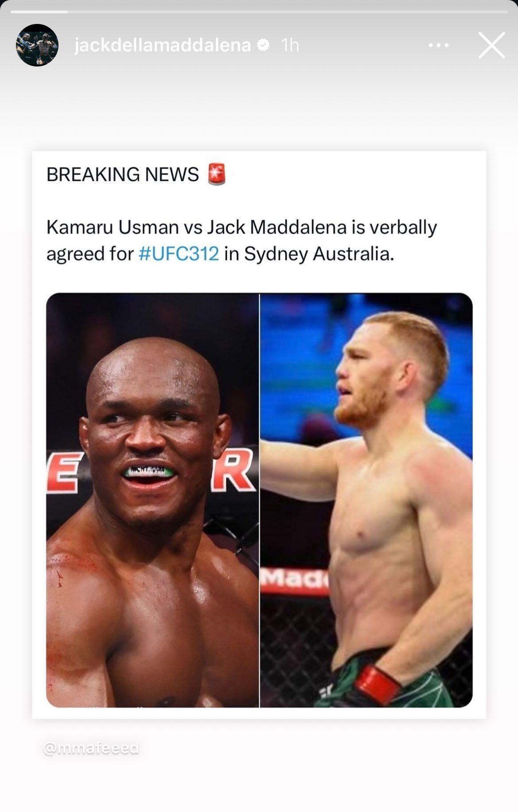Open the three-dot more options menu

[438, 45]
